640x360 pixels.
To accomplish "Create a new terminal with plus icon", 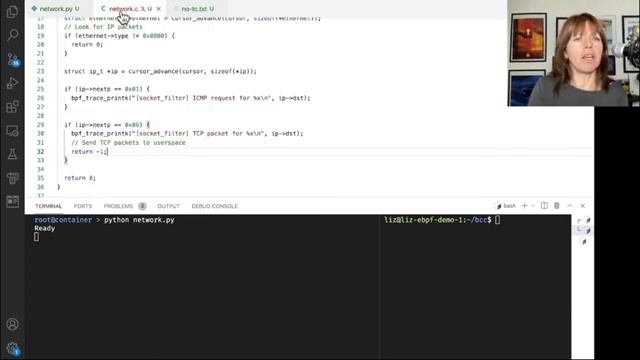I will pyautogui.click(x=524, y=206).
